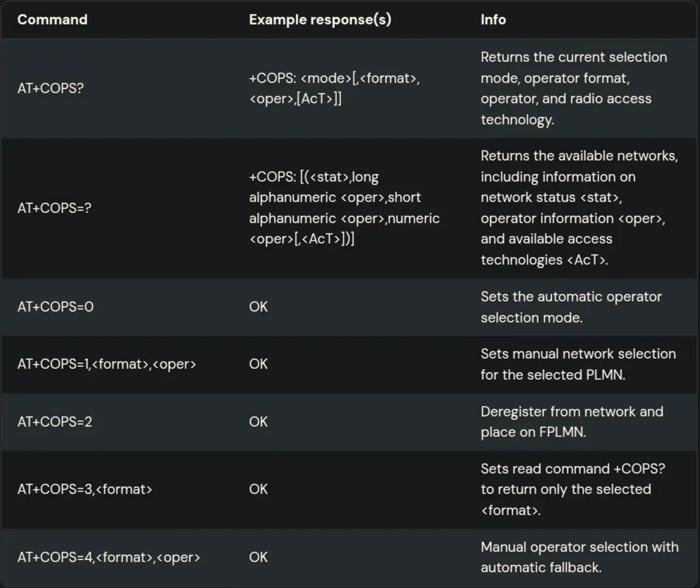Click the 'Manual operator selection with automatic fallback' info

[579, 557]
